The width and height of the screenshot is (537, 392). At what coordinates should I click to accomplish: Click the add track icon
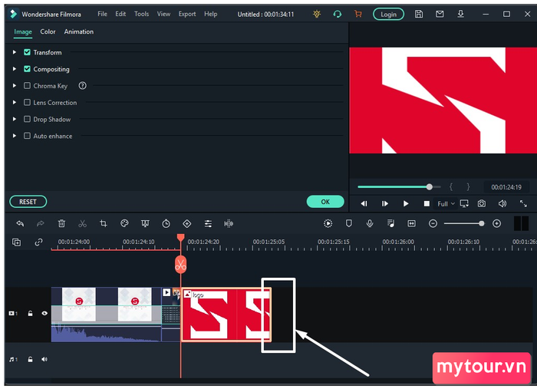click(16, 242)
